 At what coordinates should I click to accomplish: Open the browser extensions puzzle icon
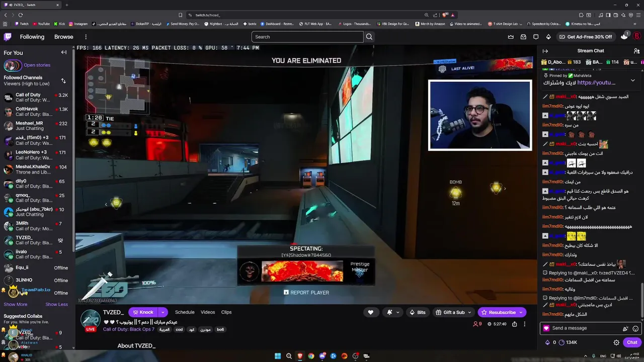(x=582, y=15)
